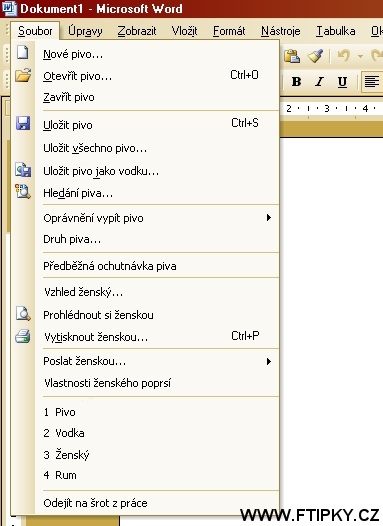Toggle Italic formatting button
Screen dimensions: 383x526
320,82
